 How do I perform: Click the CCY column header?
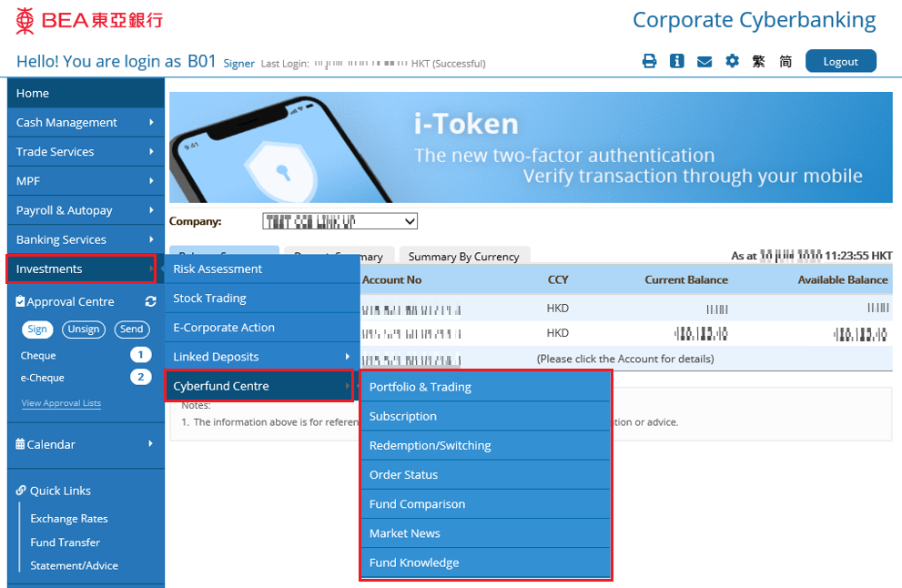558,279
